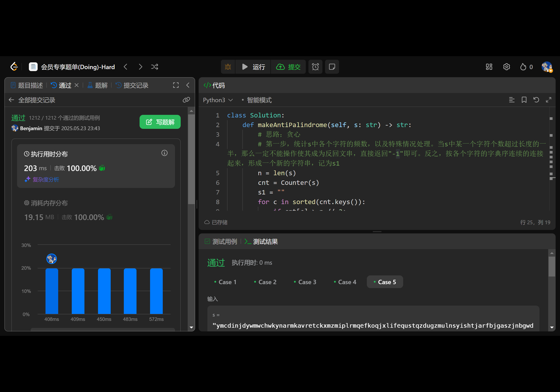This screenshot has height=392, width=560.
Task: Open the Python3 language dropdown
Action: point(218,100)
